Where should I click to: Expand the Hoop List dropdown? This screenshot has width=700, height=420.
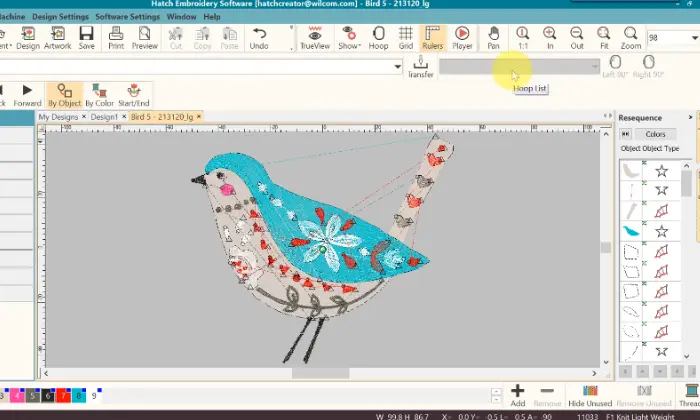coord(595,67)
